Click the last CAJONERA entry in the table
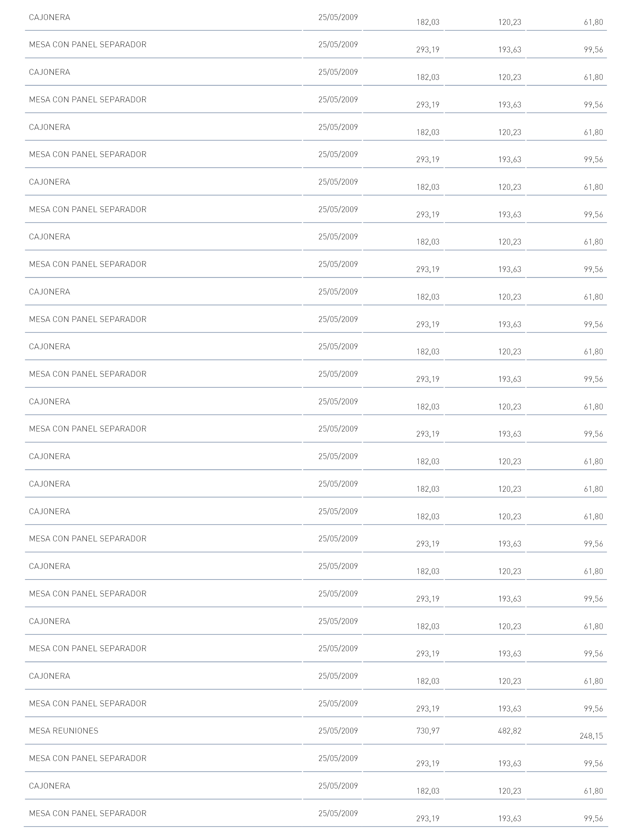Viewport: 643px width, 840px height. coord(50,786)
